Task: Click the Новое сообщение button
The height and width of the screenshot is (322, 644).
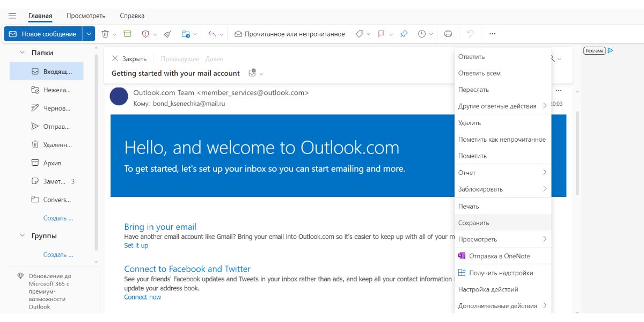Action: tap(43, 34)
